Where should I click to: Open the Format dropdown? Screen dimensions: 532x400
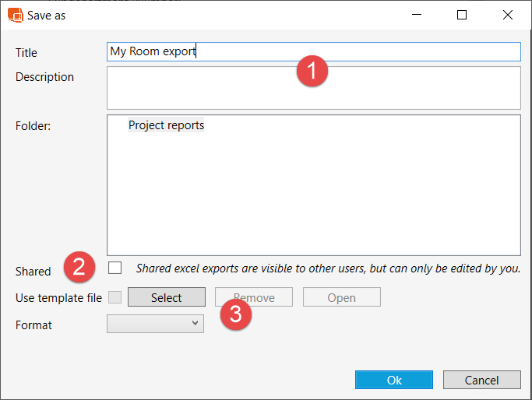point(155,324)
